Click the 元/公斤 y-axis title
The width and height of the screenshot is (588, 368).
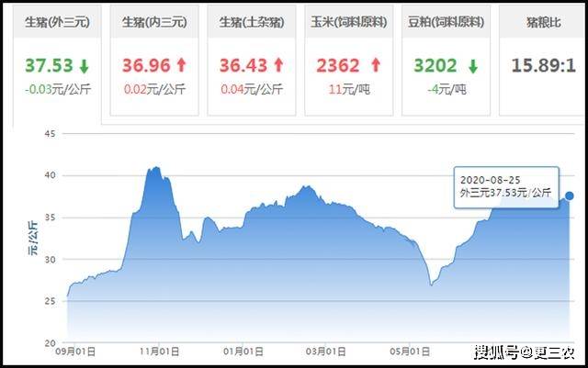point(33,239)
